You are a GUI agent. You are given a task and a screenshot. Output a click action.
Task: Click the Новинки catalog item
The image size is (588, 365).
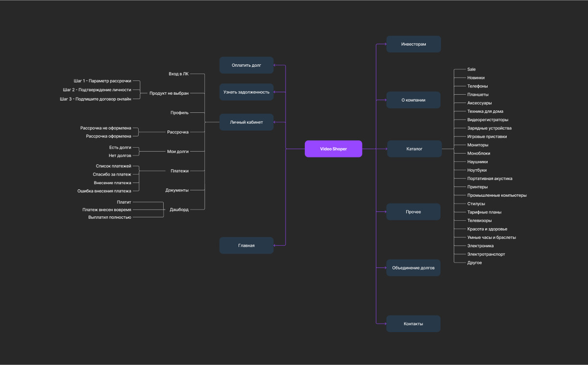[476, 78]
